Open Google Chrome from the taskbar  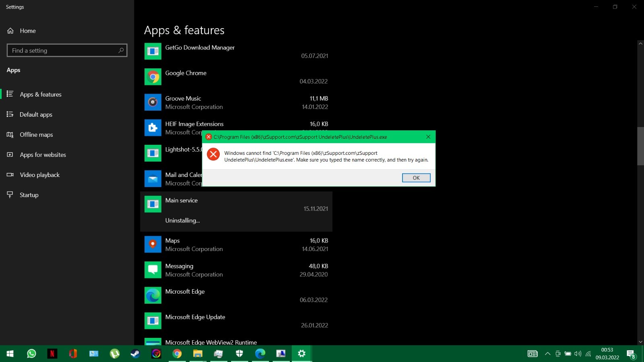[177, 354]
